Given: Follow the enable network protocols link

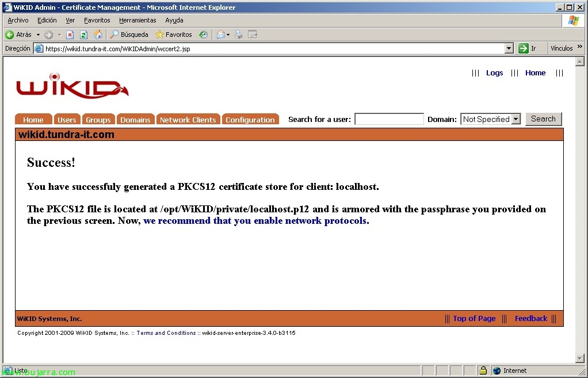Looking at the screenshot, I should 256,220.
